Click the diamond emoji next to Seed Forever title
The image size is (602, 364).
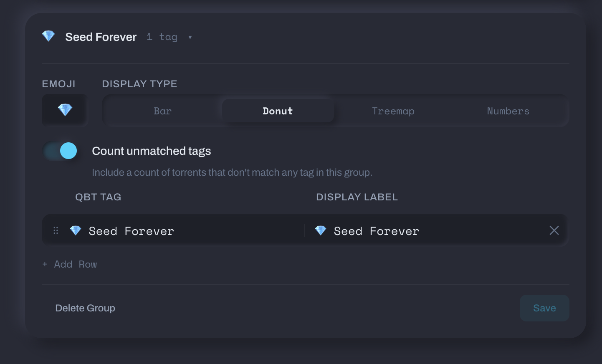tap(48, 36)
